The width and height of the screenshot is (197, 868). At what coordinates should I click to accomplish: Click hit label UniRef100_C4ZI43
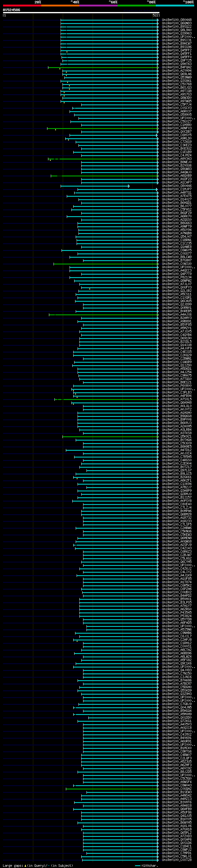click(177, 548)
